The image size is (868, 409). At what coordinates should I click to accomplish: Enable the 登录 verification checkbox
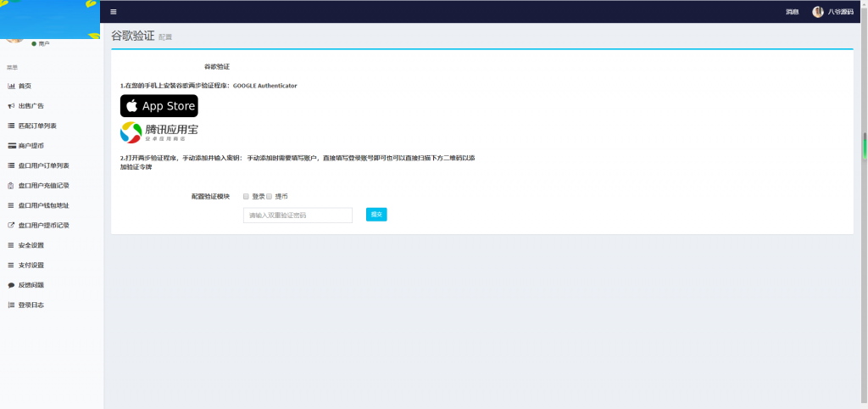(247, 196)
